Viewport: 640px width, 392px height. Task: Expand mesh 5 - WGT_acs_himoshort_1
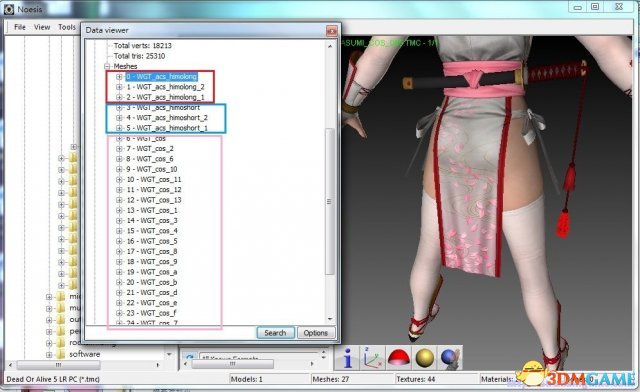click(119, 128)
